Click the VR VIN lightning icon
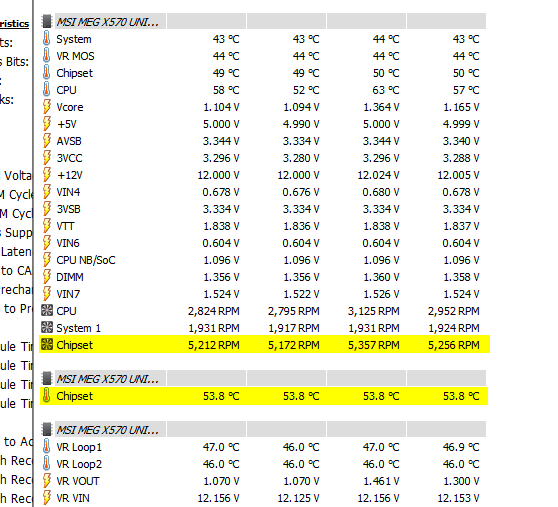This screenshot has width=558, height=507. [47, 498]
